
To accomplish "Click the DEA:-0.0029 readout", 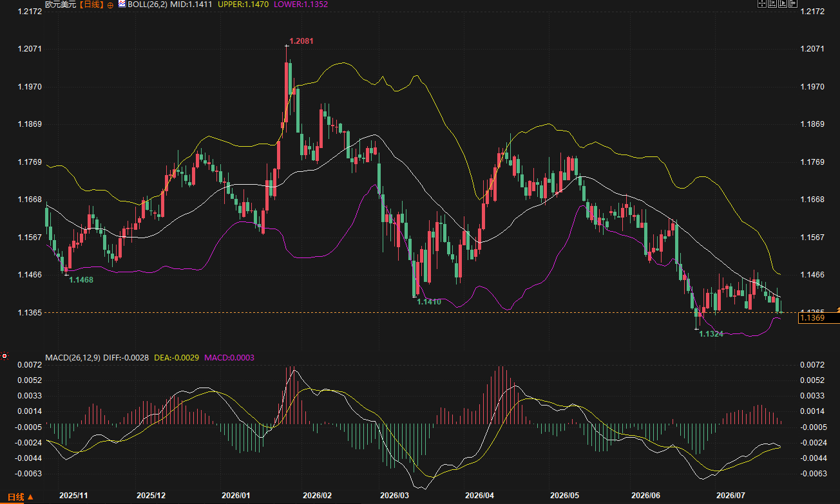I will pyautogui.click(x=177, y=357).
